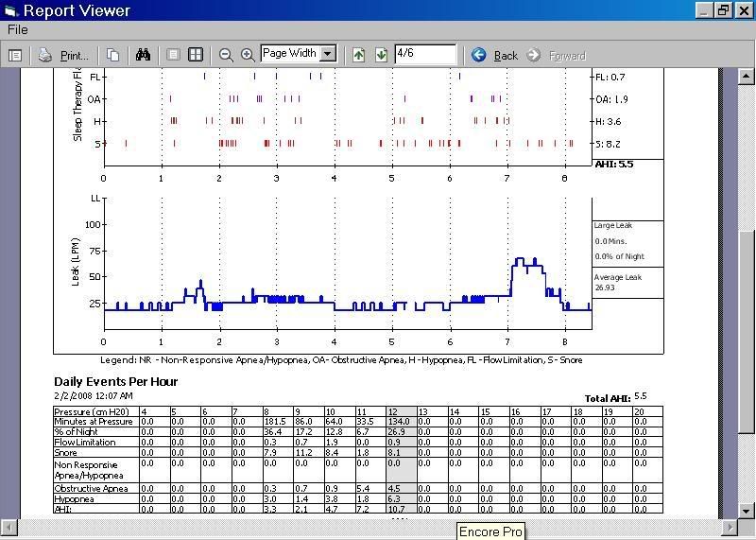Screen dimensions: 756x540
Task: Click the 'S: 8.2' snore value
Action: tap(608, 144)
